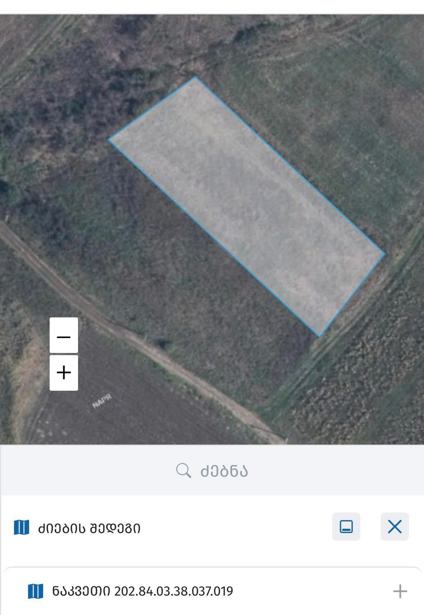Click the parcel's western corner vertex
Viewport: 424px width, 615px height.
(109, 139)
